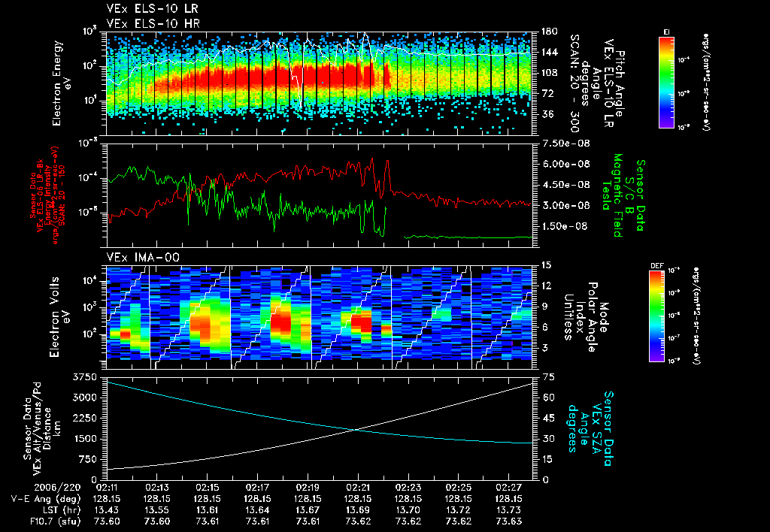Select the 'VEx ELS-10 HR' title
Image resolution: width=770 pixels, height=532 pixels.
[153, 23]
